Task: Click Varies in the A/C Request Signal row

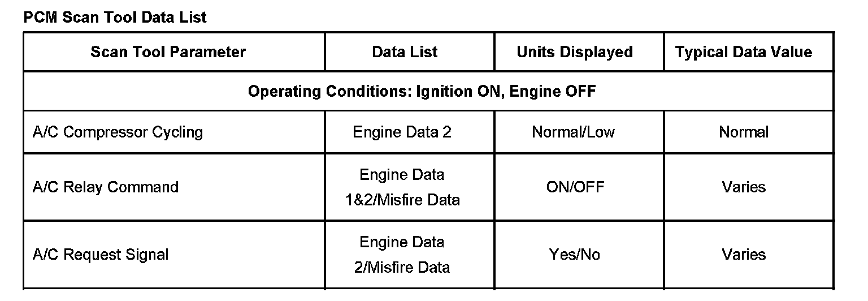Action: [x=744, y=255]
